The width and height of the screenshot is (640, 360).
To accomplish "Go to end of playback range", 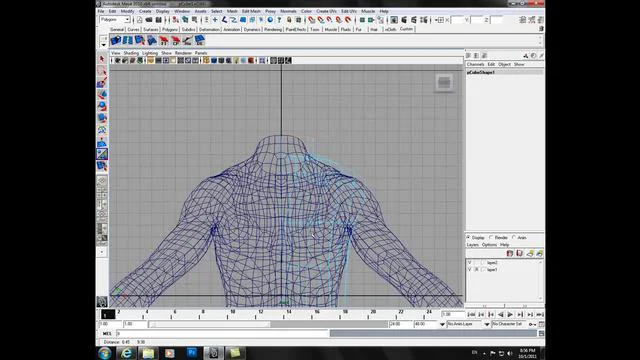I will (x=540, y=315).
